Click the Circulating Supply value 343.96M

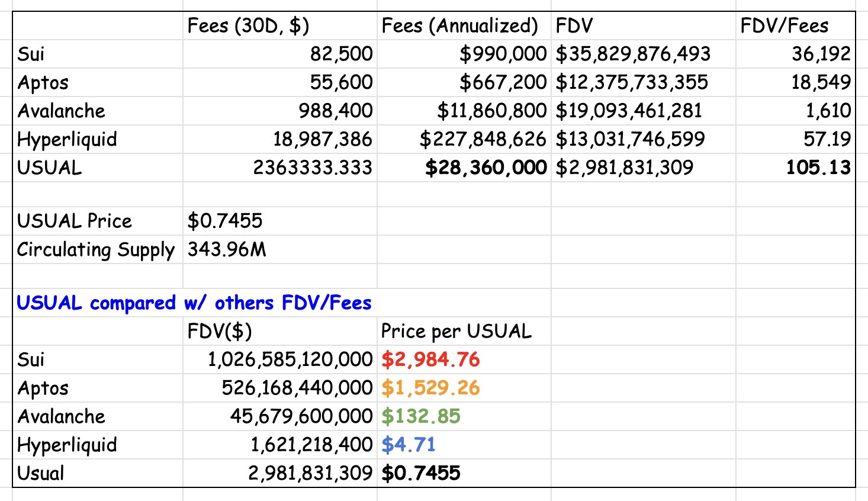click(227, 250)
